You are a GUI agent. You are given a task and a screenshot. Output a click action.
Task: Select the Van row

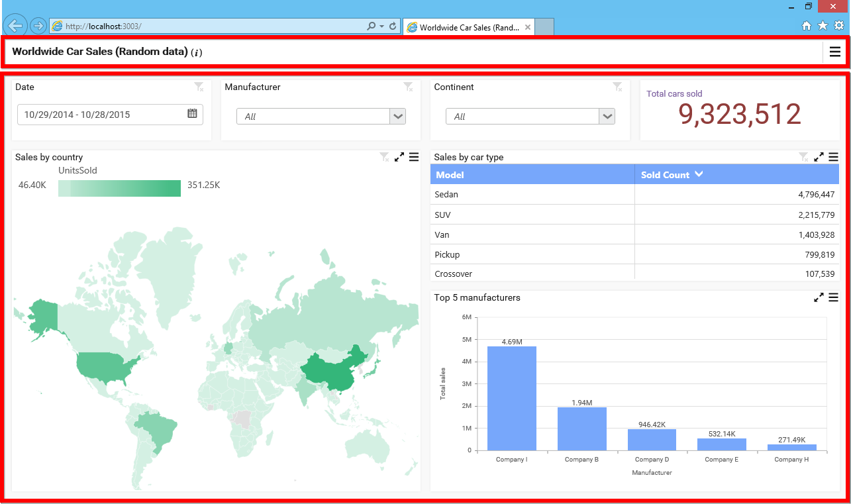[634, 234]
